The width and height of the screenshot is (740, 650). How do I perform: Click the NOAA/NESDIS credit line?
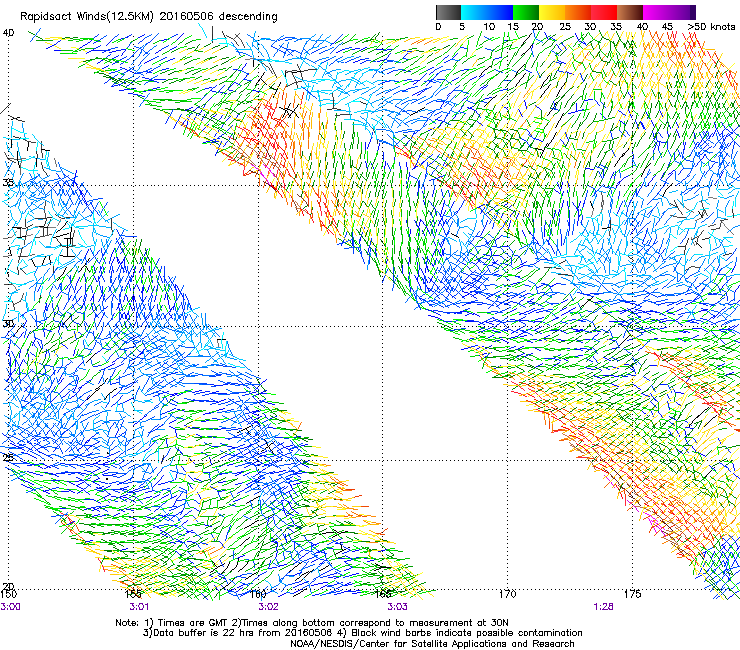[x=432, y=644]
